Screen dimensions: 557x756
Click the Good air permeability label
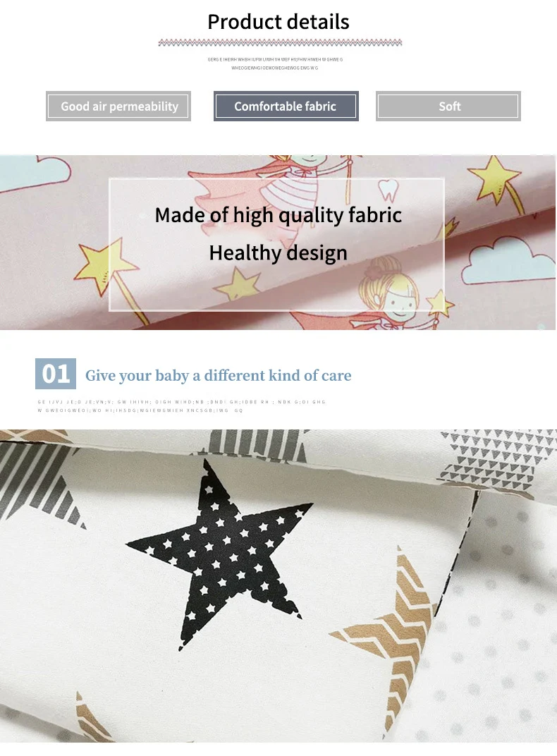pos(118,106)
